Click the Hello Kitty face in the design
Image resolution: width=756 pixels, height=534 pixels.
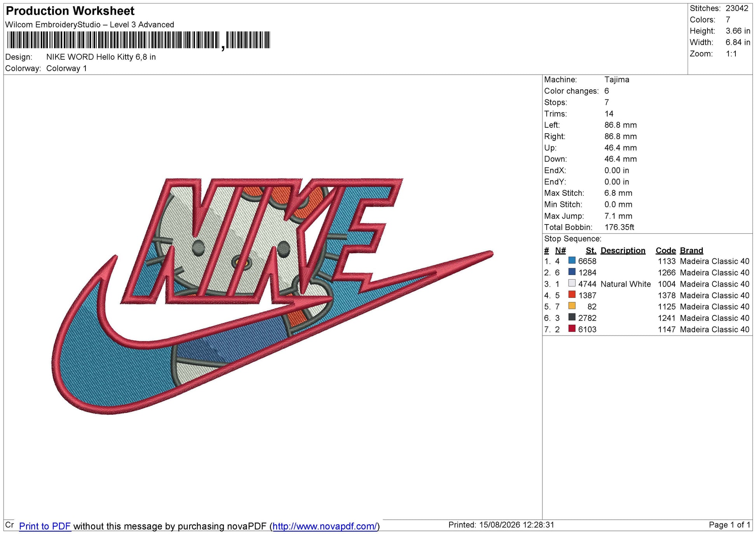[x=241, y=241]
